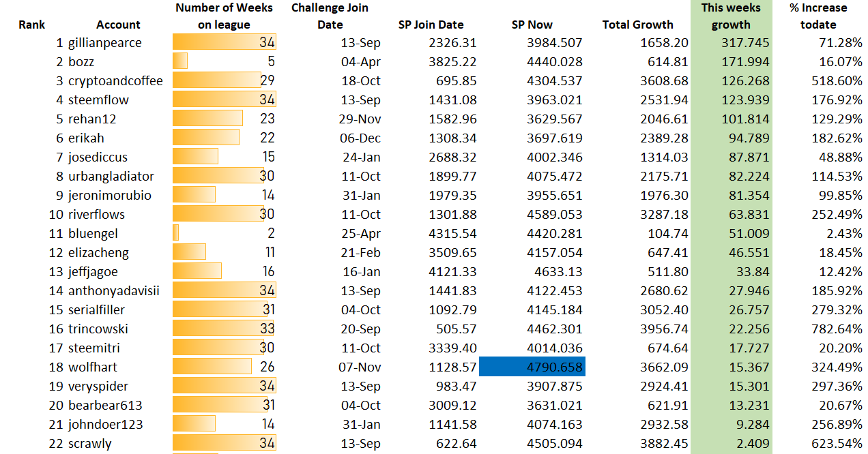Select the riverflows account cell
The image size is (868, 454).
click(96, 214)
